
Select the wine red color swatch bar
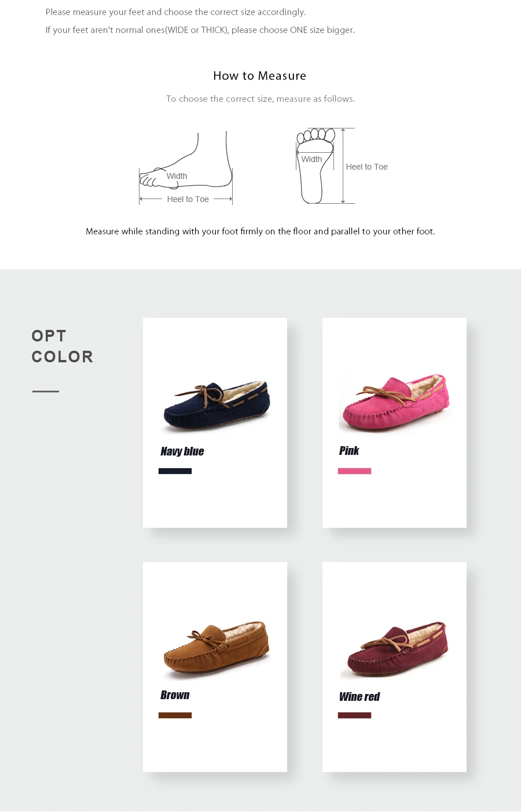[354, 715]
